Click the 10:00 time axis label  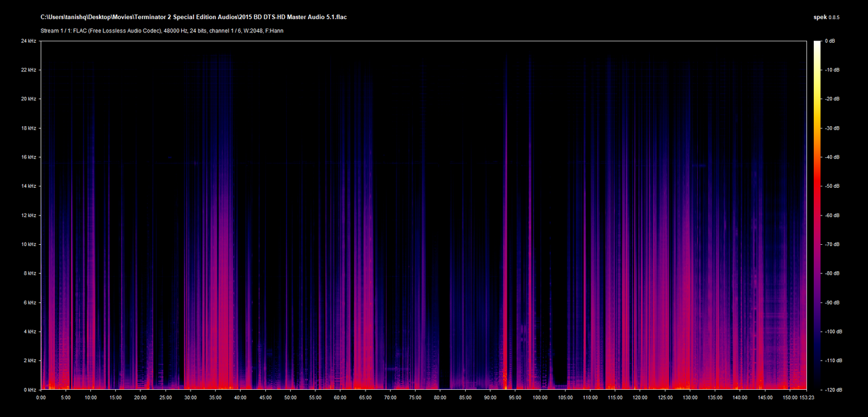(x=91, y=398)
